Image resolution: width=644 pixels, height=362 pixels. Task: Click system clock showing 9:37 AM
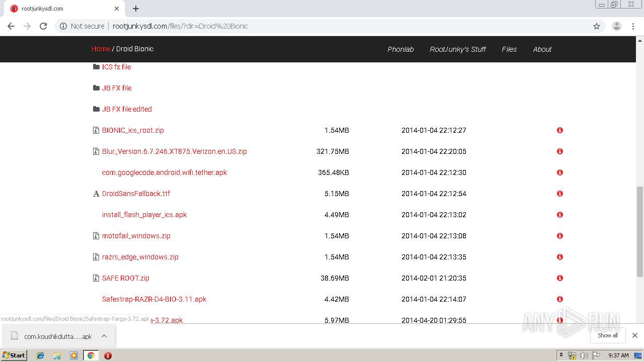[618, 355]
